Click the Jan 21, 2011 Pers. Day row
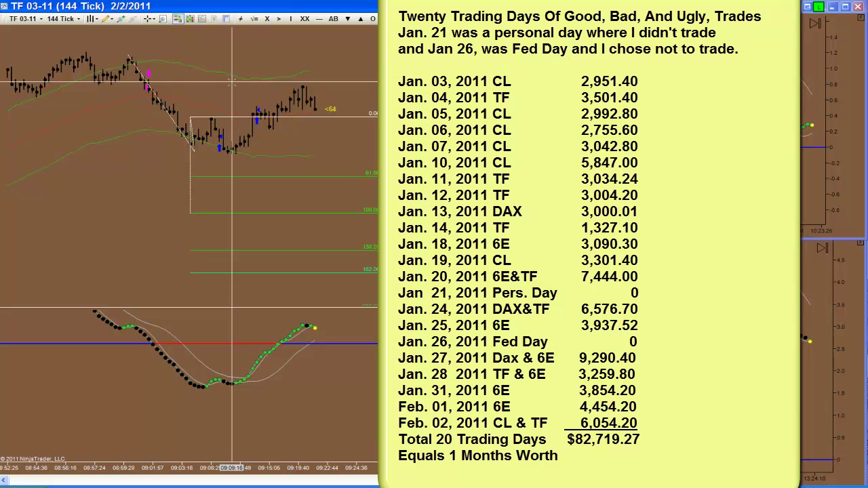 pyautogui.click(x=517, y=293)
